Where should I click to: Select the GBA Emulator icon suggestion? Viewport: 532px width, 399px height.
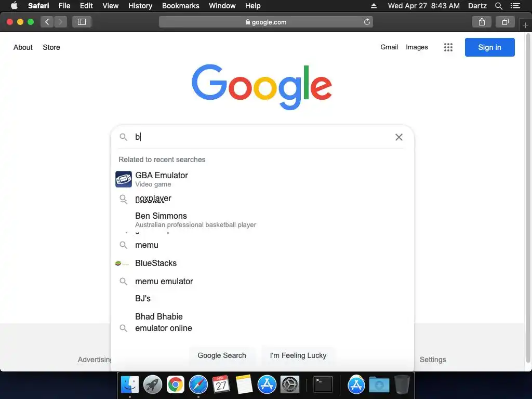coord(124,179)
